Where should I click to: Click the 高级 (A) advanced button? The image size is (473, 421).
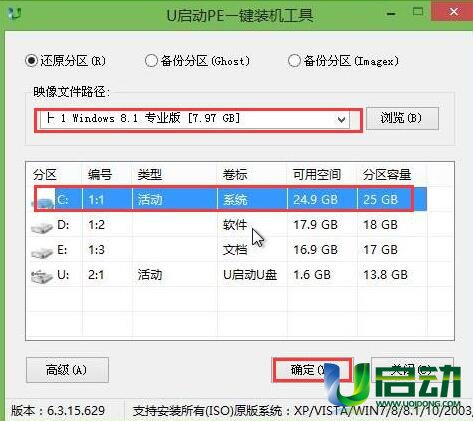pyautogui.click(x=67, y=370)
